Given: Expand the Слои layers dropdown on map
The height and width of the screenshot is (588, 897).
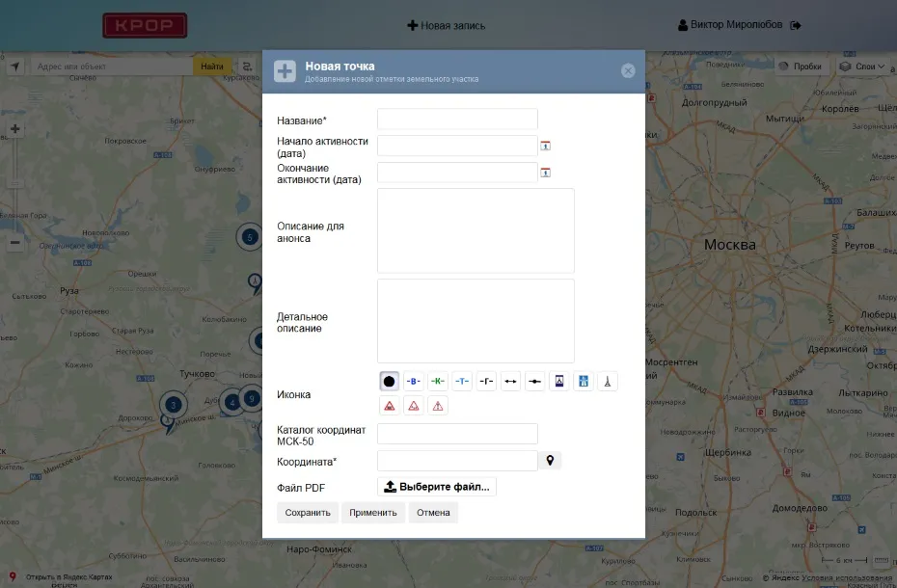Looking at the screenshot, I should pos(863,67).
